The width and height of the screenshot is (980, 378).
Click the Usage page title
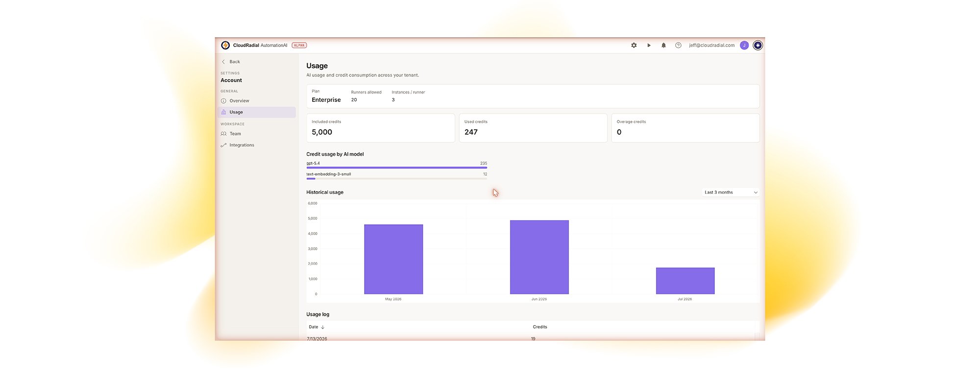[317, 66]
